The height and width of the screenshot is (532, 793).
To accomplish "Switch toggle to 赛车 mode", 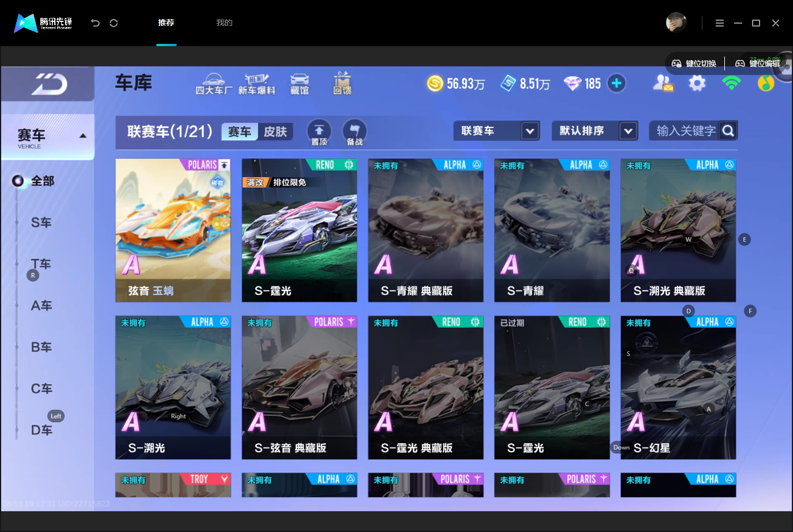I will (x=240, y=132).
